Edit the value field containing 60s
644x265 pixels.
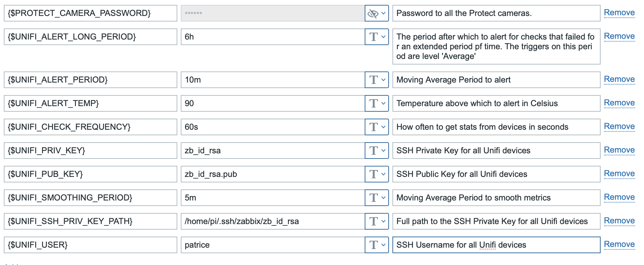(x=273, y=127)
